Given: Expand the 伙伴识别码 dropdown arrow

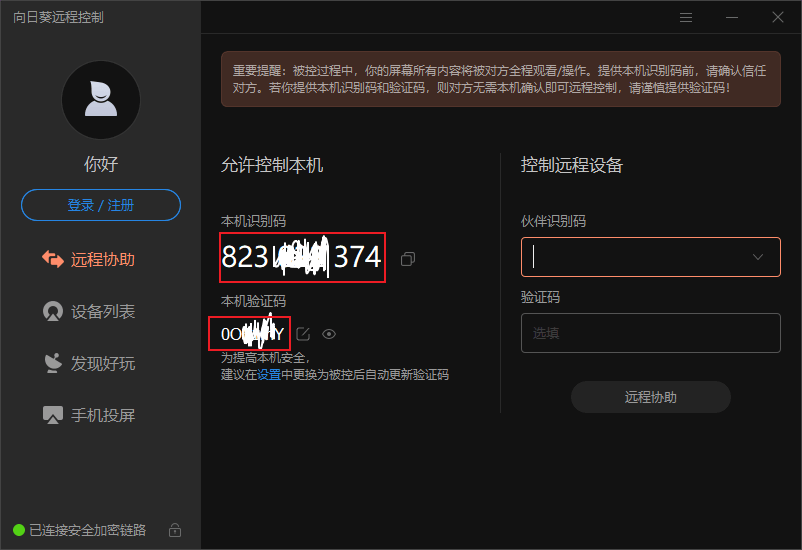Looking at the screenshot, I should (x=758, y=257).
